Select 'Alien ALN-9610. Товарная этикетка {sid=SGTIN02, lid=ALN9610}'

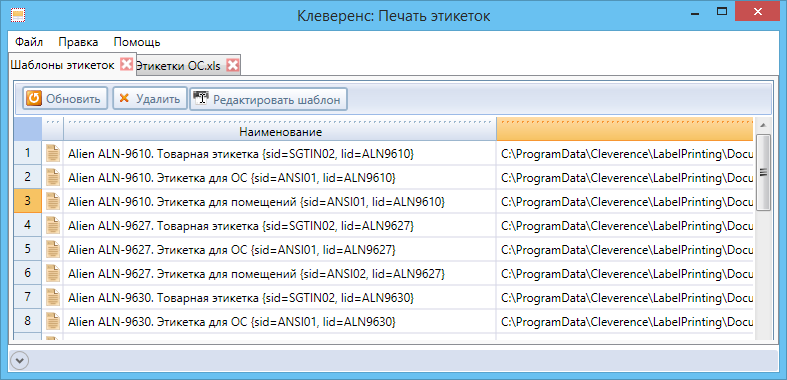(x=241, y=154)
